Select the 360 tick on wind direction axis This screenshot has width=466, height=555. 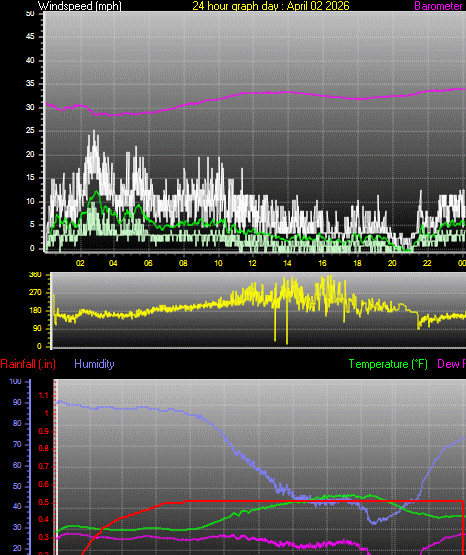(35, 275)
